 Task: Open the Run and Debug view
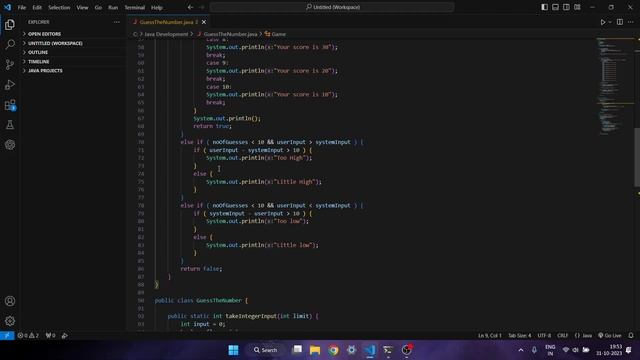pos(10,84)
